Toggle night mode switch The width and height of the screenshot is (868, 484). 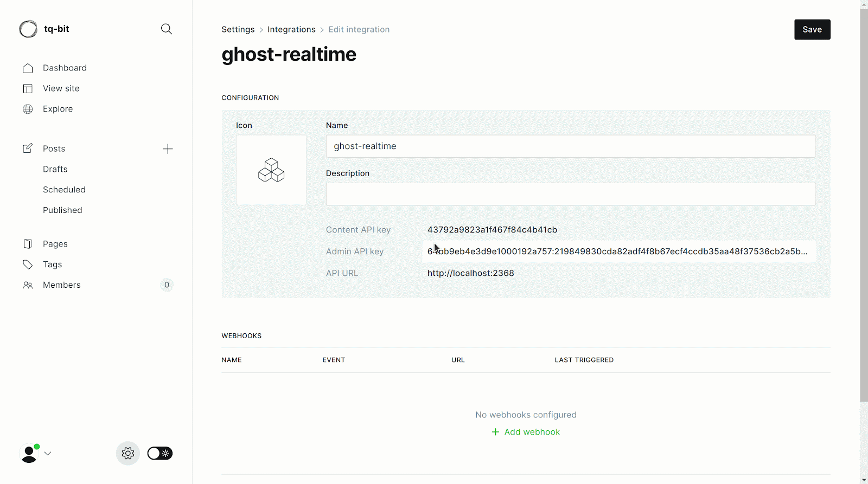(160, 453)
